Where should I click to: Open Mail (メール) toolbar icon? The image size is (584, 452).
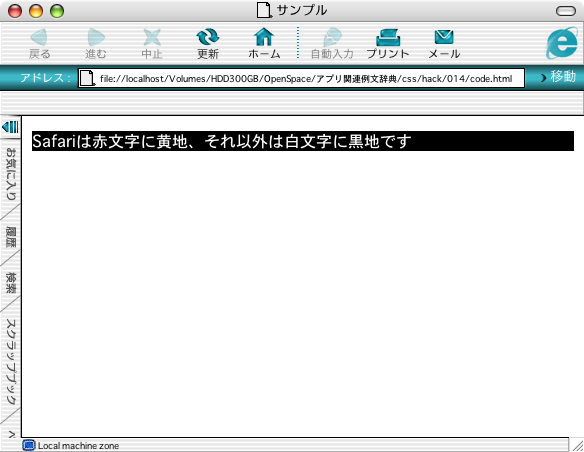click(x=444, y=37)
